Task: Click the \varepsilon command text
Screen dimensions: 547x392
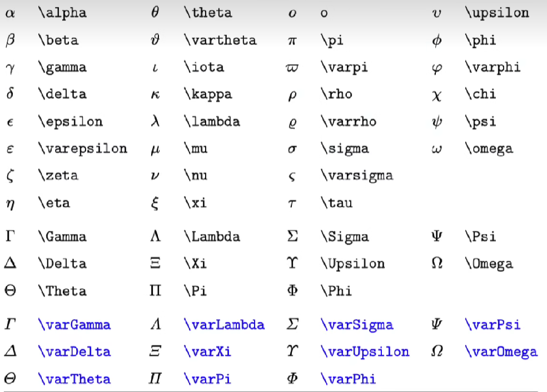Action: point(83,149)
